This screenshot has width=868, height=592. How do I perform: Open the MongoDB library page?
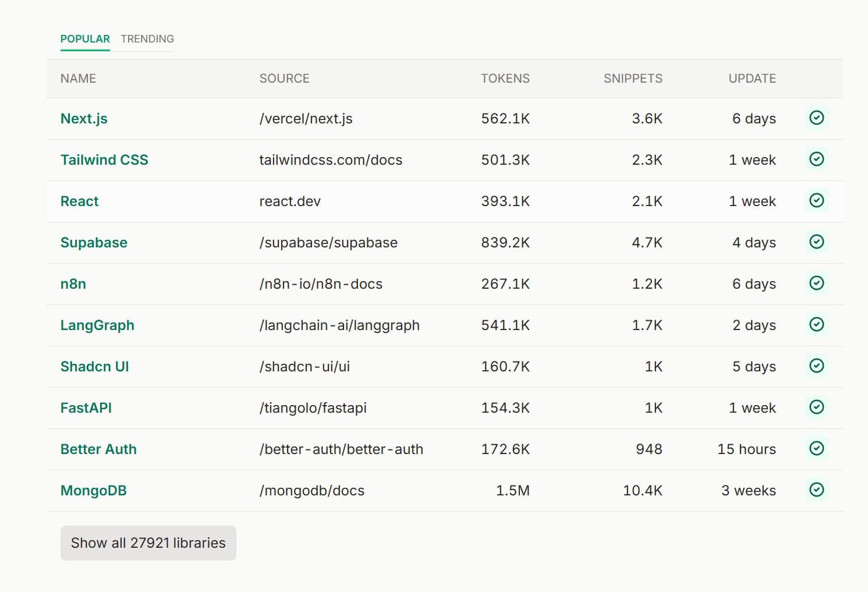click(93, 491)
